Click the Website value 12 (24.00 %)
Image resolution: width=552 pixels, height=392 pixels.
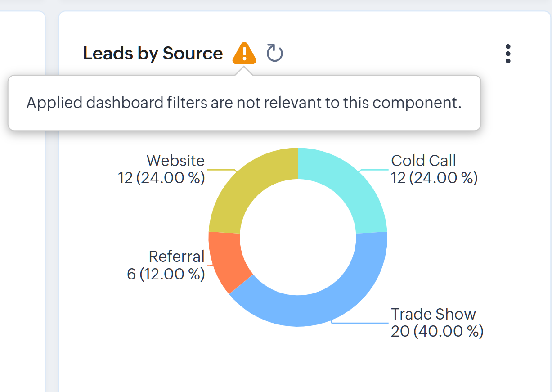coord(161,178)
